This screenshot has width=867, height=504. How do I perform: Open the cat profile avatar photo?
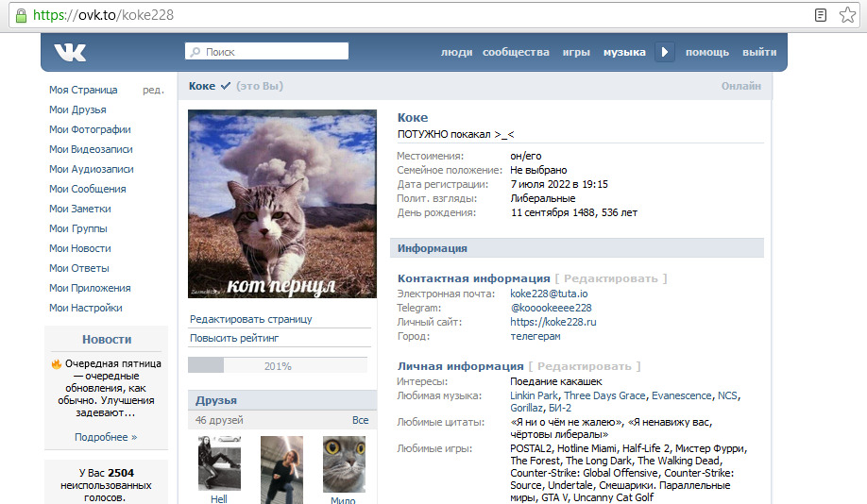[x=282, y=204]
